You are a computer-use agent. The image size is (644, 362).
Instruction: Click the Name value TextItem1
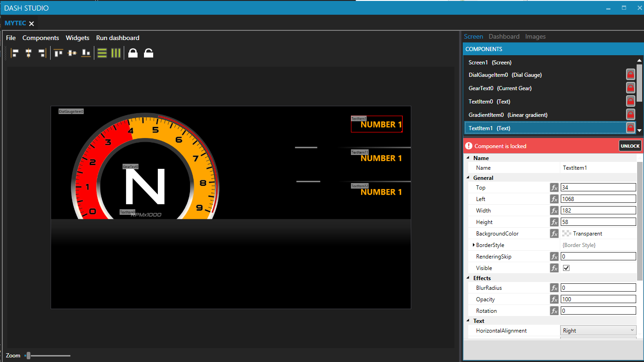(x=575, y=168)
